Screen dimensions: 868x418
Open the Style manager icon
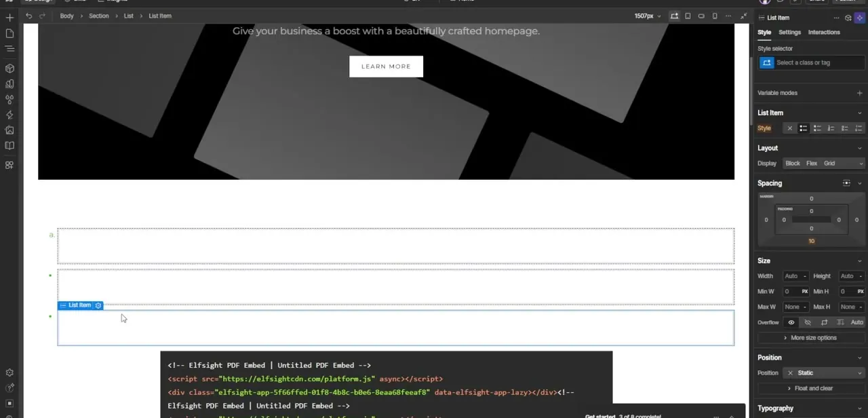tap(9, 84)
